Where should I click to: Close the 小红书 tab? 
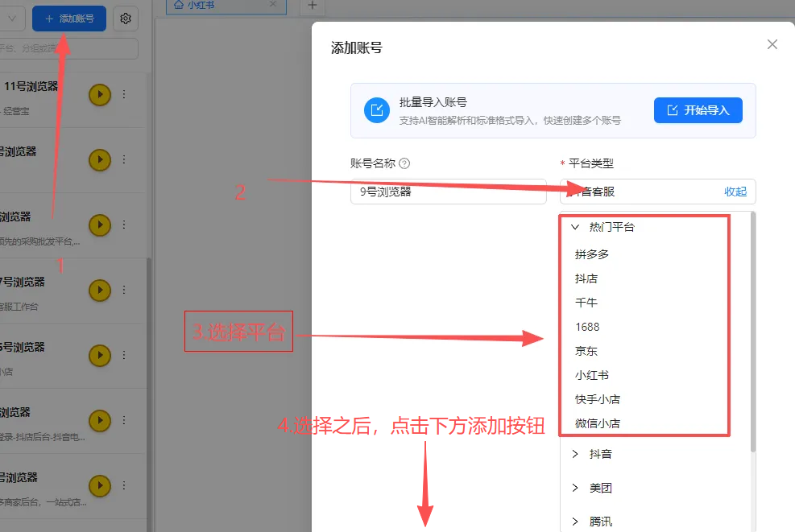click(273, 5)
